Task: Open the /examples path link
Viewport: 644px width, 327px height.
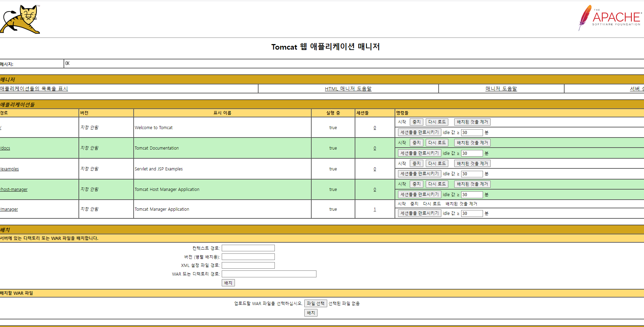Action: click(9, 169)
